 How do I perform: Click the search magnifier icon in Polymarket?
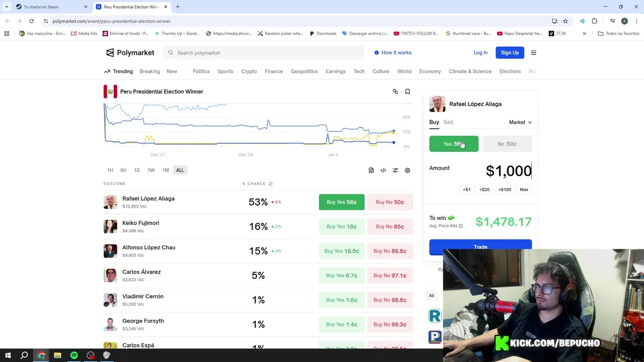click(171, 53)
